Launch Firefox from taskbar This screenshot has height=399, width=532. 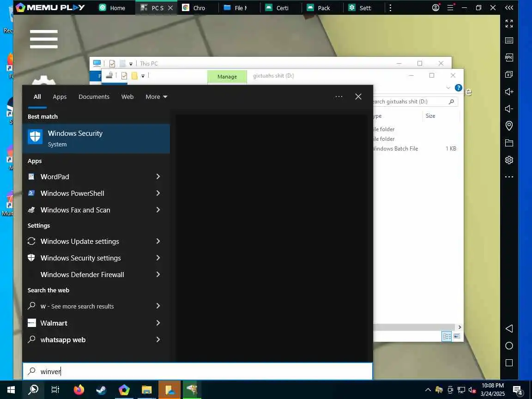pyautogui.click(x=79, y=389)
